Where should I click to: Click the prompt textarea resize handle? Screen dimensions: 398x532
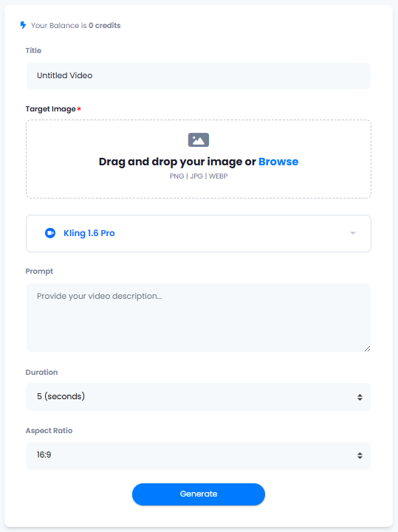[x=367, y=348]
